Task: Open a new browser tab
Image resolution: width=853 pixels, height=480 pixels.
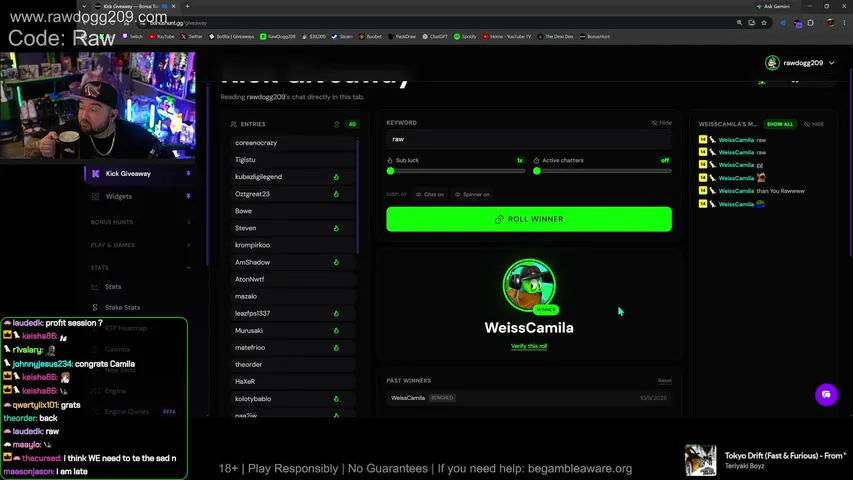Action: click(x=187, y=7)
